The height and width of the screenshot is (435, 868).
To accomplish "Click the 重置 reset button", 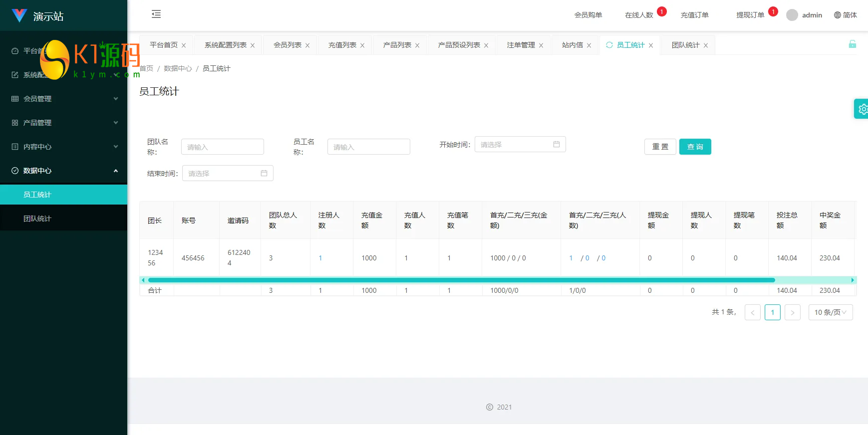I will coord(660,147).
